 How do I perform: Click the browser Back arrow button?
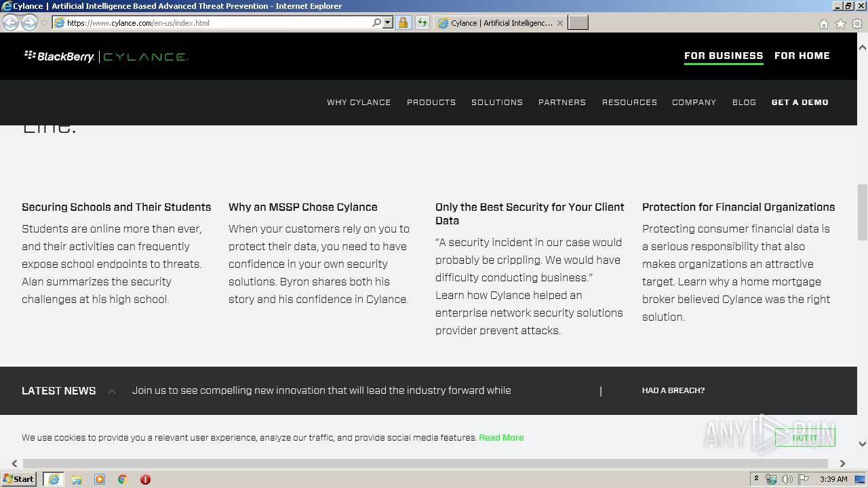tap(11, 22)
